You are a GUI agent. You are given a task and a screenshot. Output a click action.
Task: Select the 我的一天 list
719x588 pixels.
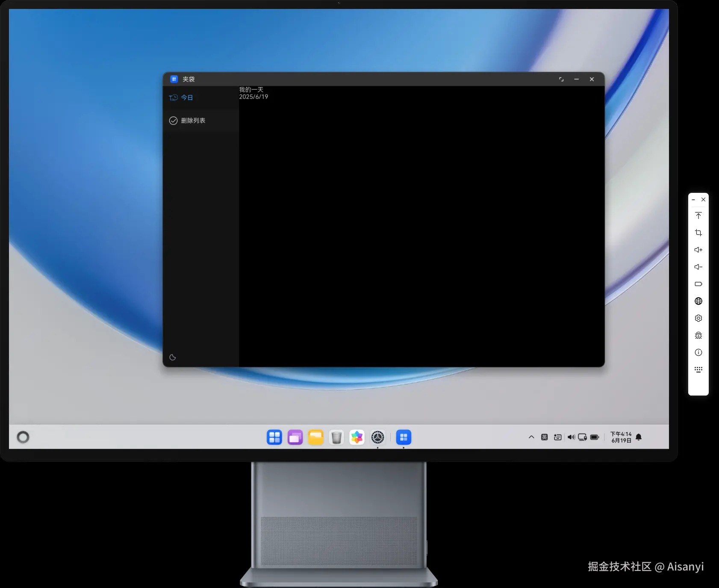pyautogui.click(x=251, y=89)
